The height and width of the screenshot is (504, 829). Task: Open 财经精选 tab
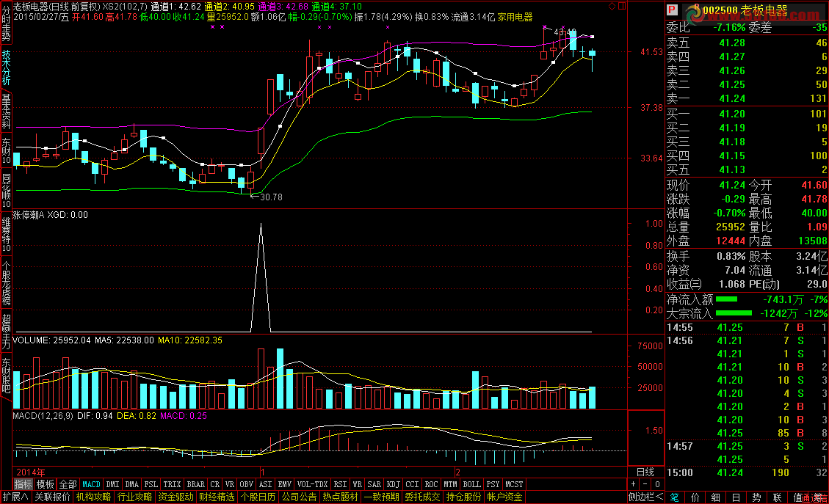coord(217,497)
